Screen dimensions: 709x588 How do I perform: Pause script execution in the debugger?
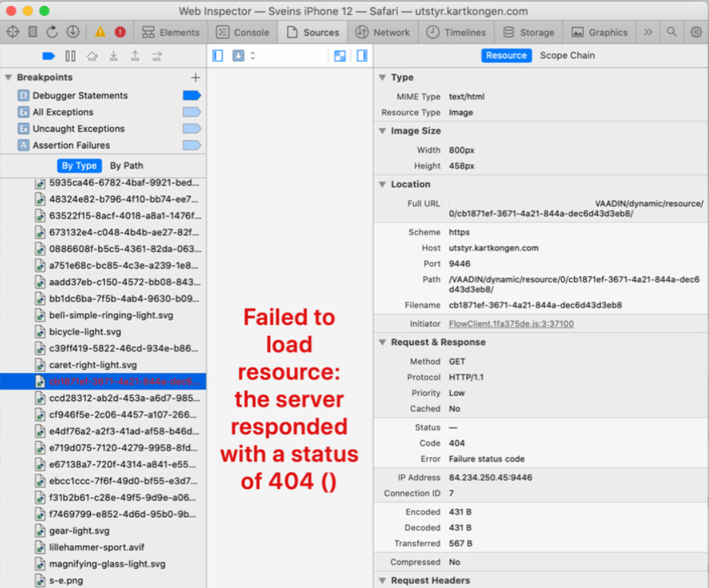click(x=70, y=56)
